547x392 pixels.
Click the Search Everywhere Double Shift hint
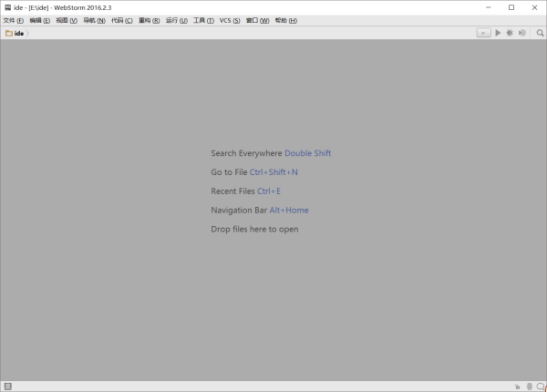(271, 153)
